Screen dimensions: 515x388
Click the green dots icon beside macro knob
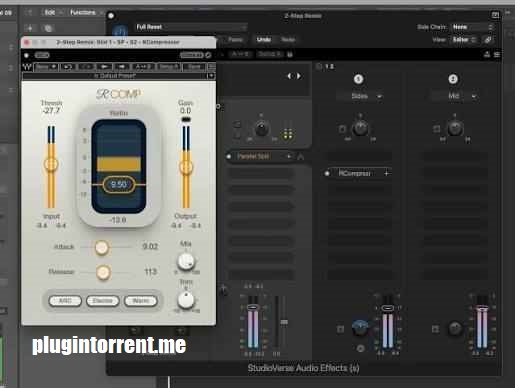[288, 135]
